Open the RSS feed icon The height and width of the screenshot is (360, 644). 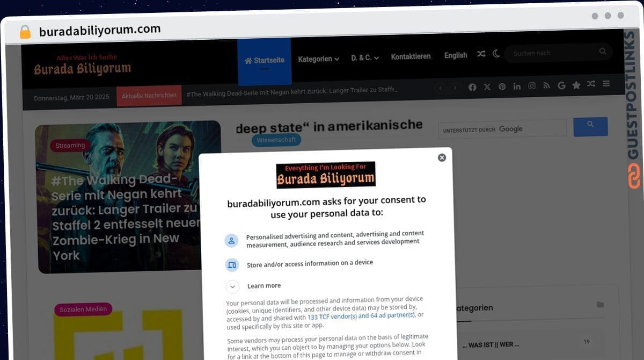(546, 85)
